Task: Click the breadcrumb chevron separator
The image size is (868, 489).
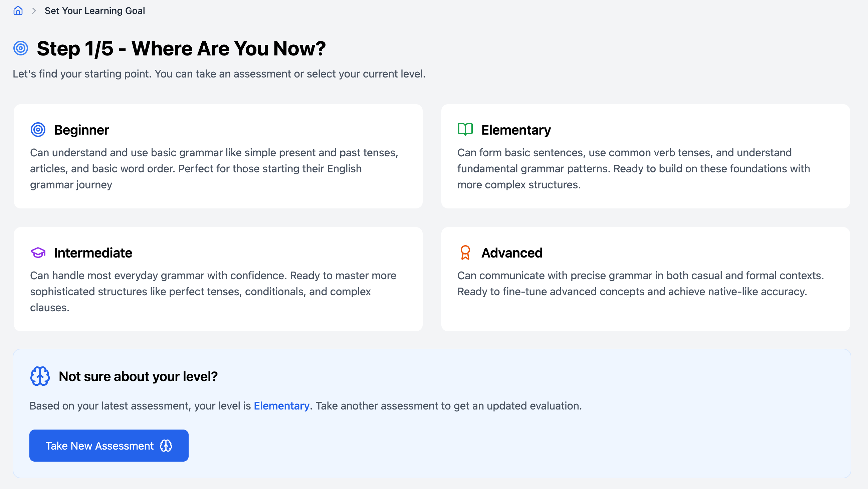Action: coord(34,11)
